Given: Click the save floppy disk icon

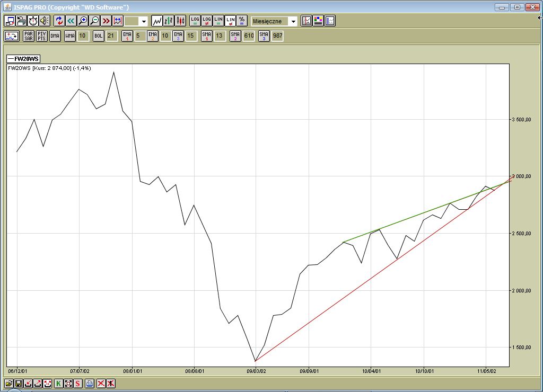Looking at the screenshot, I should [x=19, y=384].
